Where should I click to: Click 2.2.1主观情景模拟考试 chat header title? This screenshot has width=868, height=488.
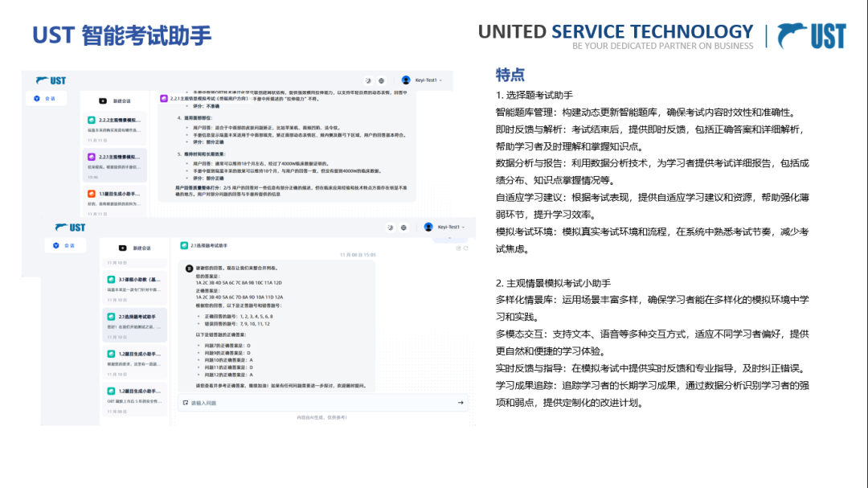211,99
